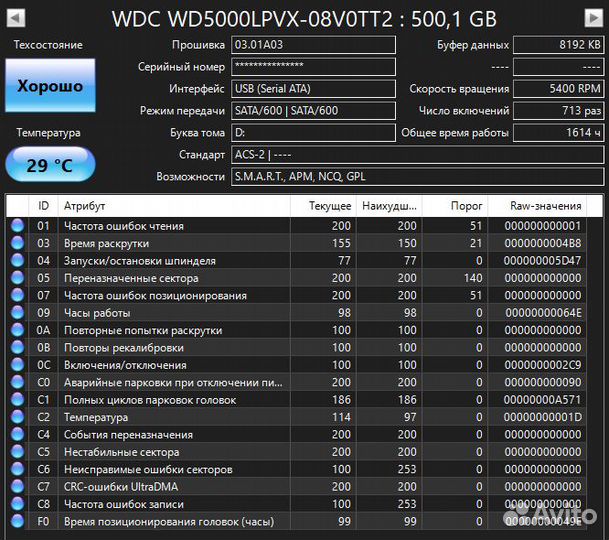Go to previous disk with left arrow

(16, 18)
